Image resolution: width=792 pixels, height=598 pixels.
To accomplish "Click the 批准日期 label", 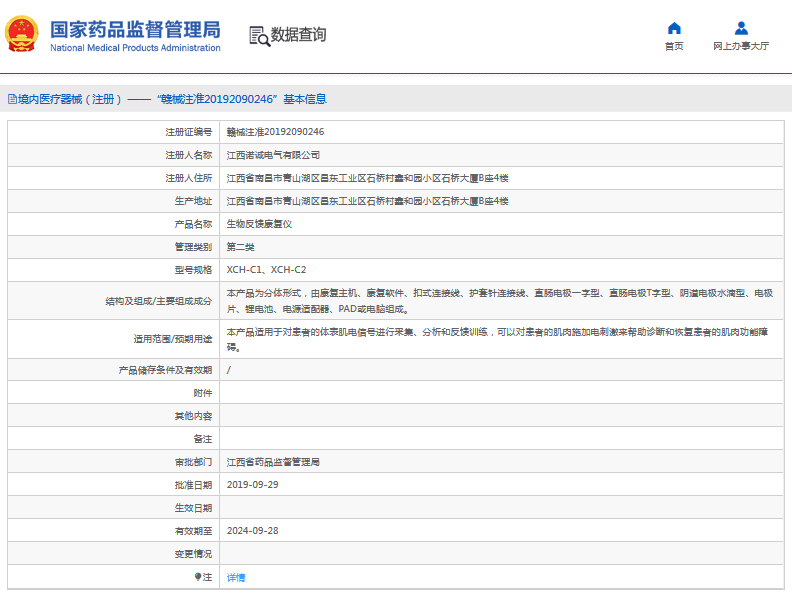I will click(x=193, y=485).
